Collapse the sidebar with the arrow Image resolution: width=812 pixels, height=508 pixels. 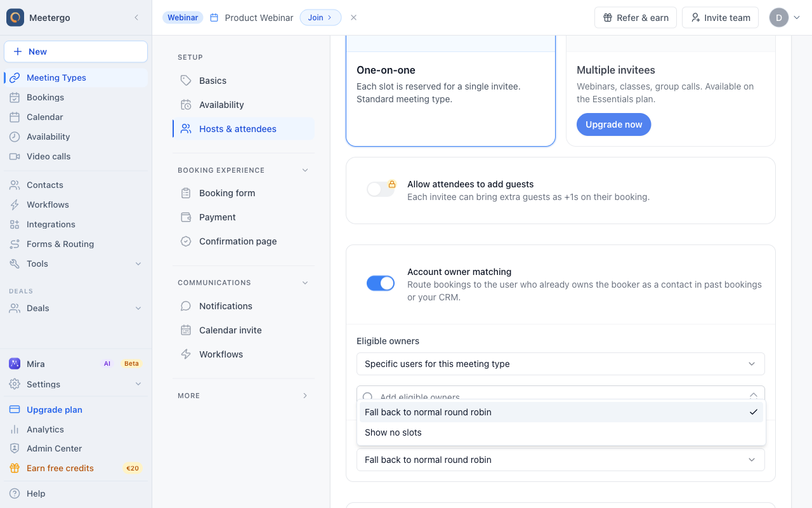tap(136, 18)
